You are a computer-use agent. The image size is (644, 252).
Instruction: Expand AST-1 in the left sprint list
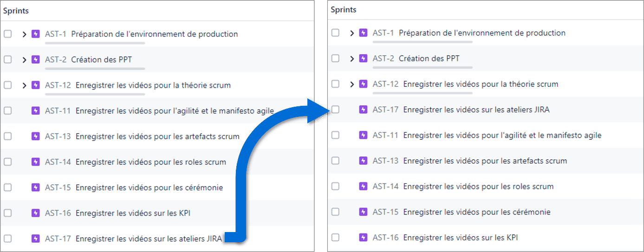click(25, 34)
